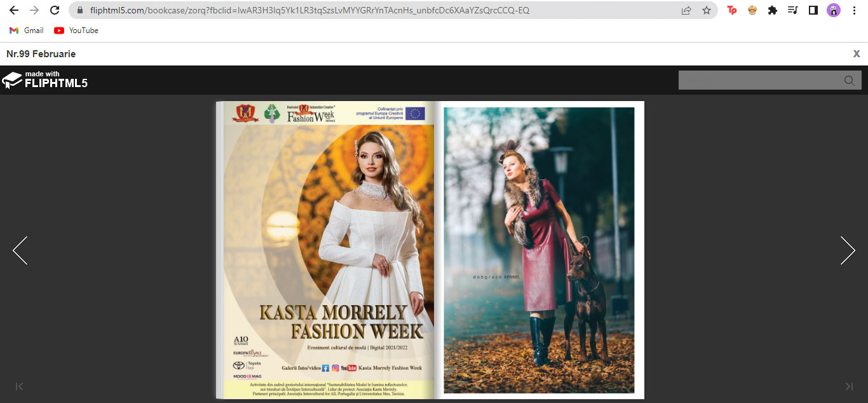Click the Instagram icon on the cover page
Viewport: 868px width, 403px height.
pyautogui.click(x=336, y=368)
